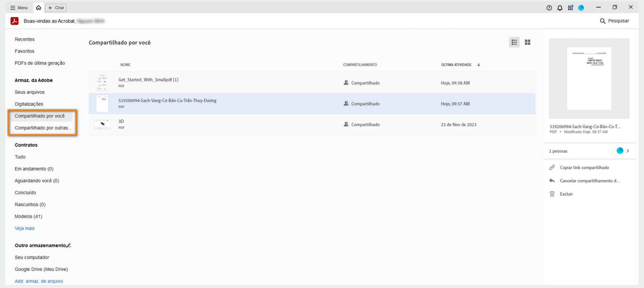Open file Get_Started_With_Smallpdf (1)
Screen dimensions: 644x288
(x=148, y=80)
